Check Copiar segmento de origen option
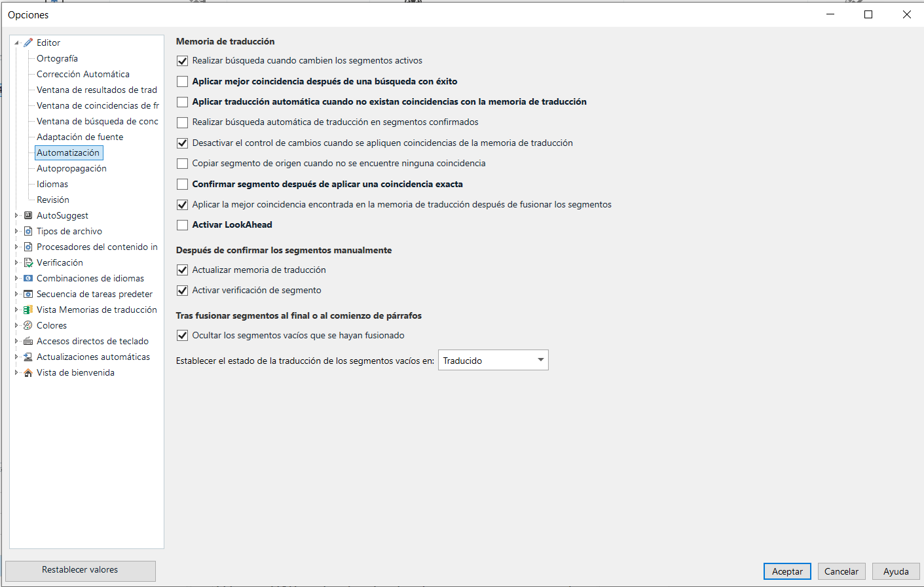 pos(183,164)
